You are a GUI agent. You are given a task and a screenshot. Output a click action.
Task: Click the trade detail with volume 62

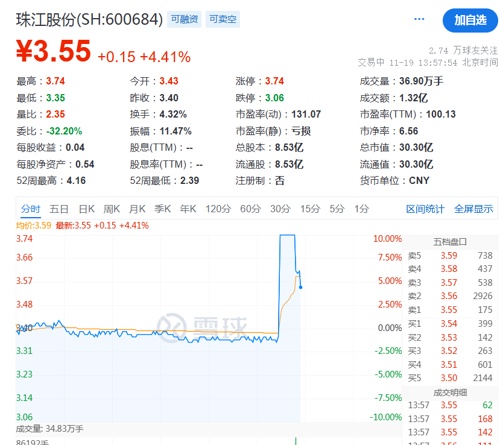click(450, 405)
